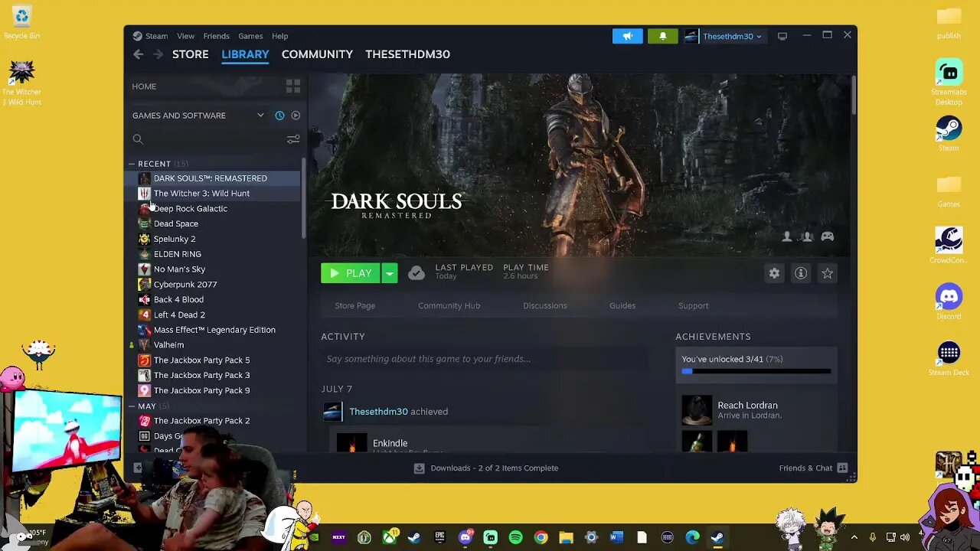Toggle the taskbar microphone icon
Viewport: 980px width, 551px height.
(872, 537)
